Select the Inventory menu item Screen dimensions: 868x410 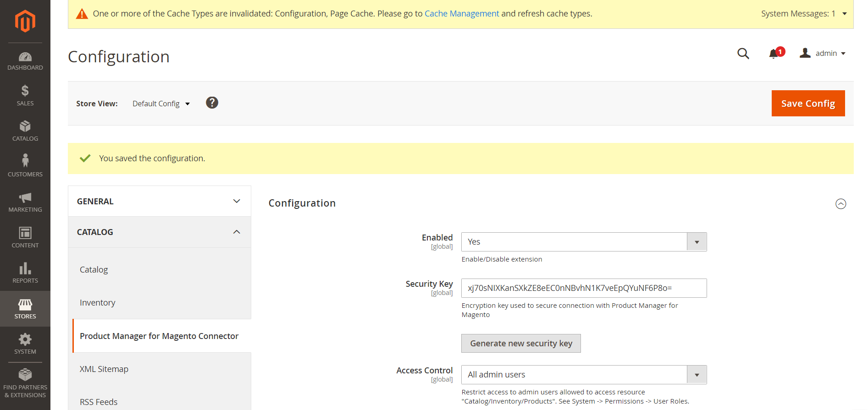click(98, 303)
